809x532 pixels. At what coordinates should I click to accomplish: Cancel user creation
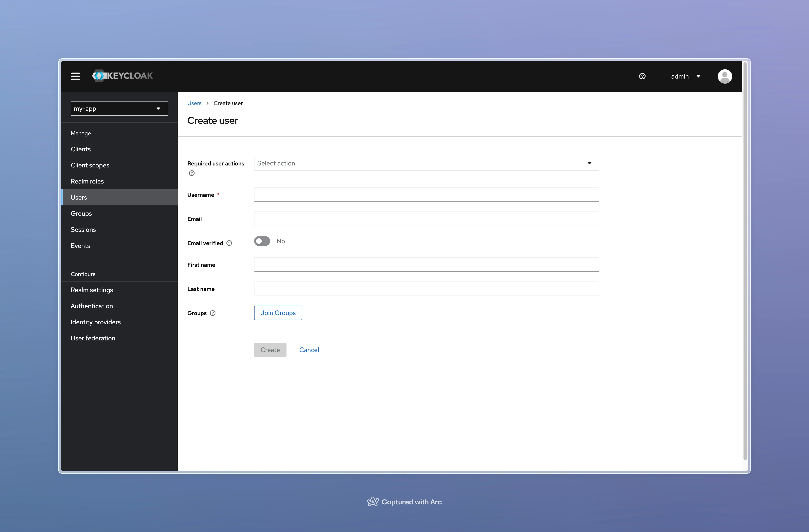(309, 349)
